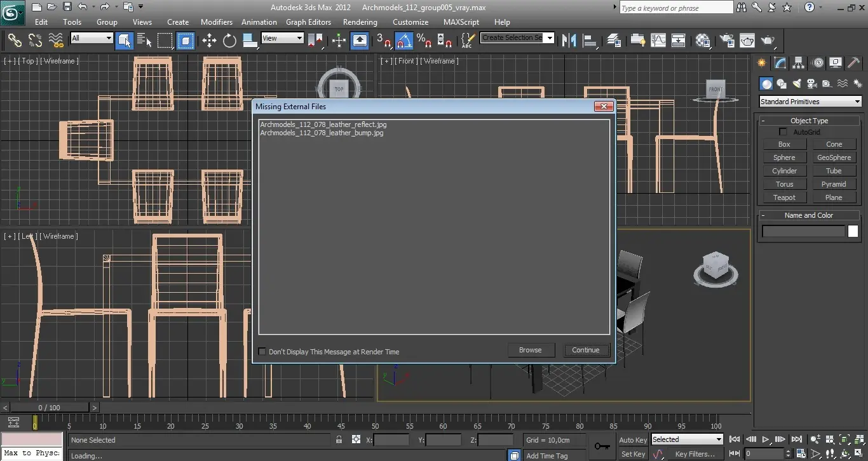Select the Select and Link tool
868x461 pixels.
(x=15, y=40)
